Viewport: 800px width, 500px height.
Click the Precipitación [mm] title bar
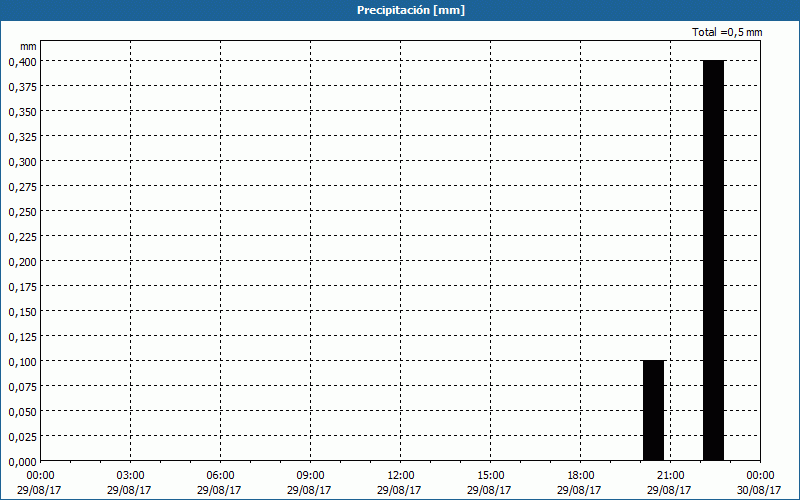click(x=400, y=10)
